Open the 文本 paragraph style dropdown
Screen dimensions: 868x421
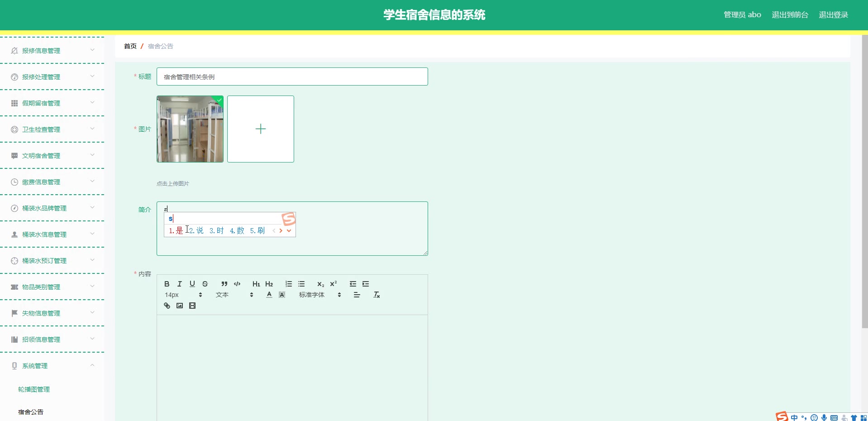[x=234, y=295]
